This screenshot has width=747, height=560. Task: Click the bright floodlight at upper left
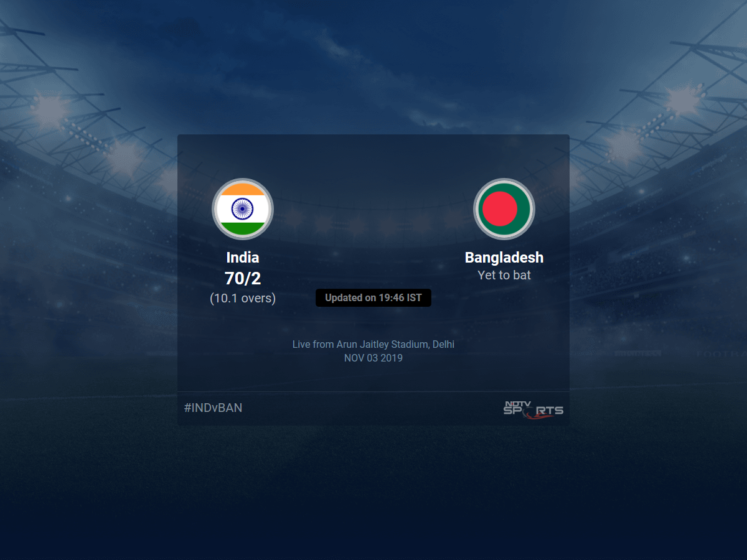50,110
